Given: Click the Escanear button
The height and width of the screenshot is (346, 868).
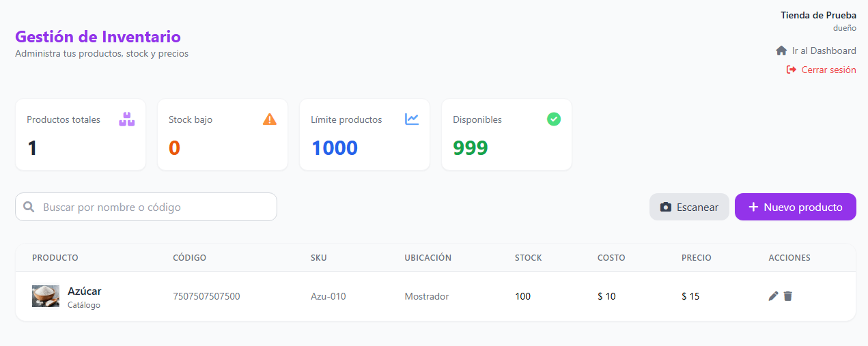Looking at the screenshot, I should point(689,207).
